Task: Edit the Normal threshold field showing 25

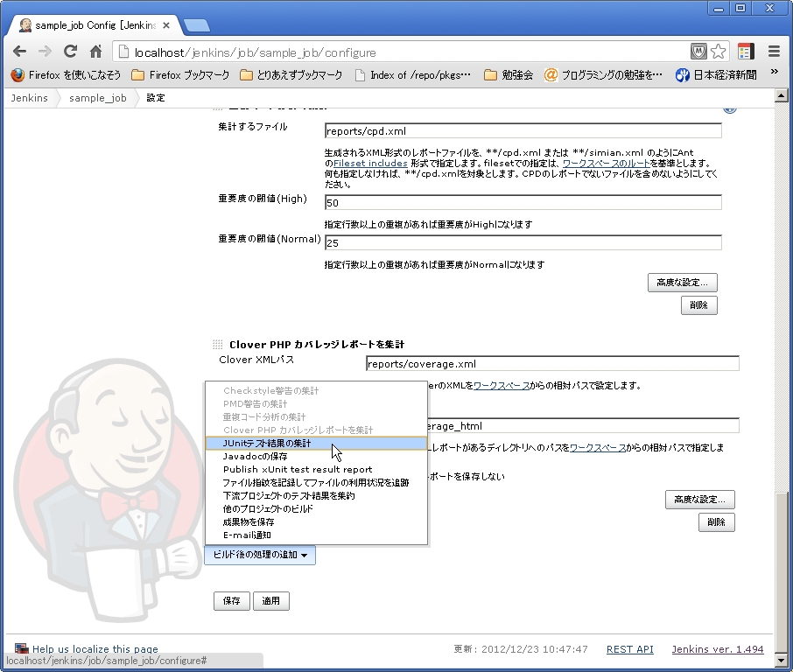Action: tap(523, 242)
